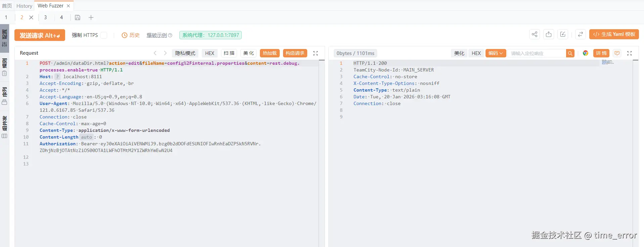Switch to fuzzer sub-tab 1
This screenshot has width=644, height=247.
6,17
